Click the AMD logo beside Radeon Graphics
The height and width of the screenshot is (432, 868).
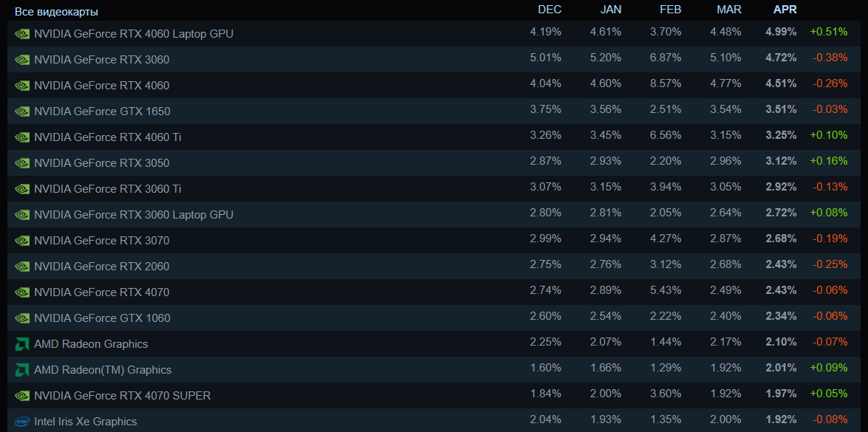coord(22,343)
